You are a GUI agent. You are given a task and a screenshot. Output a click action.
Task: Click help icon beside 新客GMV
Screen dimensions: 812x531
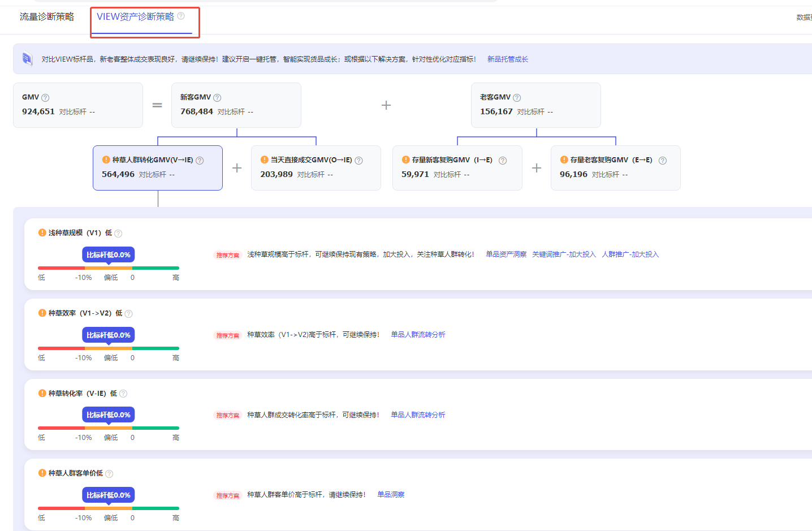point(217,98)
